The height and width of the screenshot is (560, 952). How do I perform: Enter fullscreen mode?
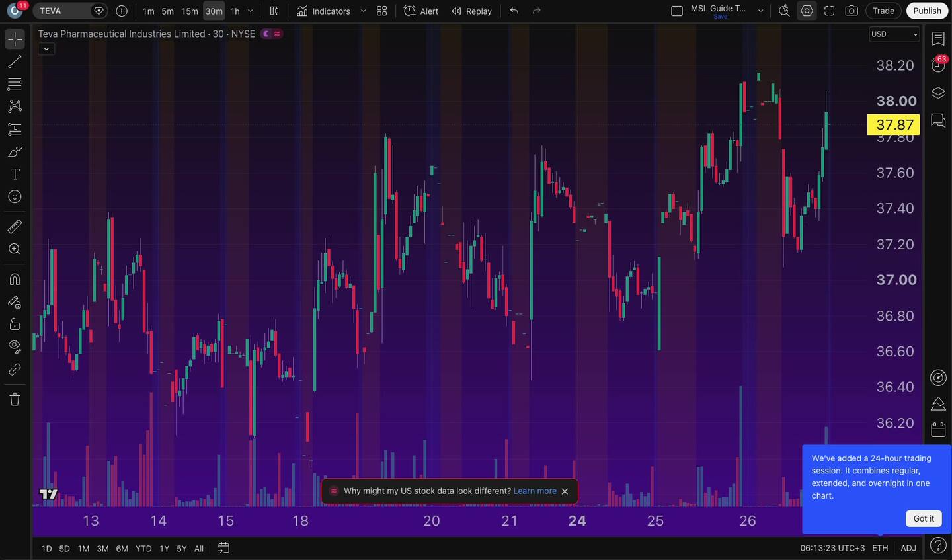(829, 11)
